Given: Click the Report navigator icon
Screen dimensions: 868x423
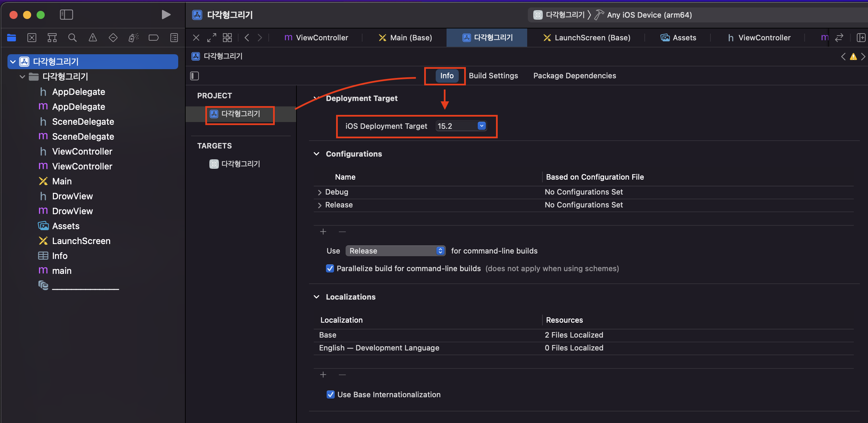Looking at the screenshot, I should [174, 38].
